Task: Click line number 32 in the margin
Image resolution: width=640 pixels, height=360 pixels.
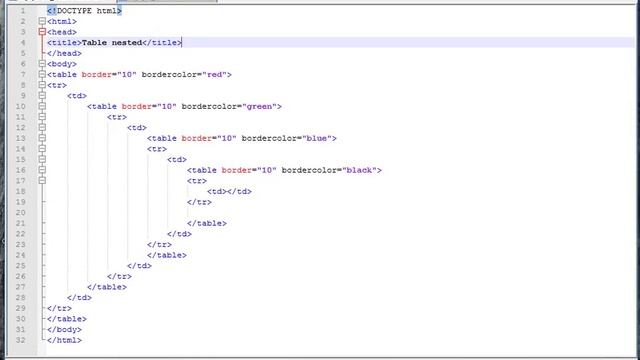Action: 21,340
